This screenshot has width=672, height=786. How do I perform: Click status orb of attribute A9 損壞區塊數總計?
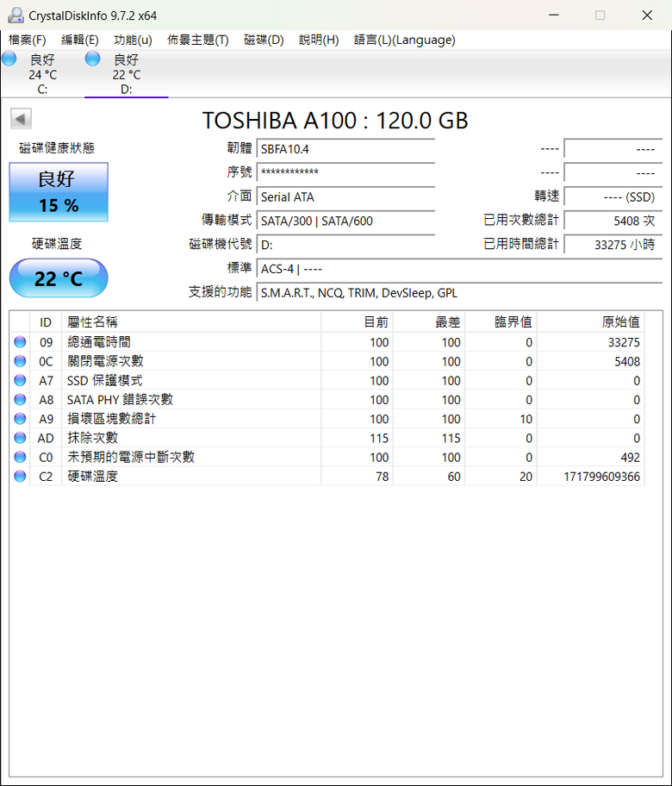coord(20,419)
